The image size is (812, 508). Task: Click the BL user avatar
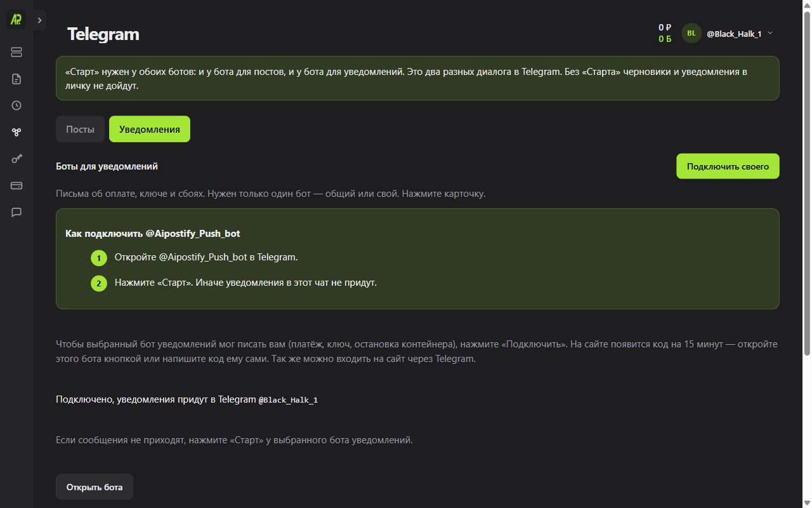pos(691,33)
